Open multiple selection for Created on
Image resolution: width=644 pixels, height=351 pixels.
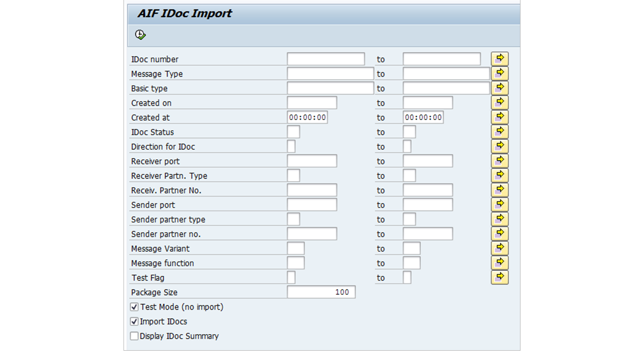pos(500,102)
